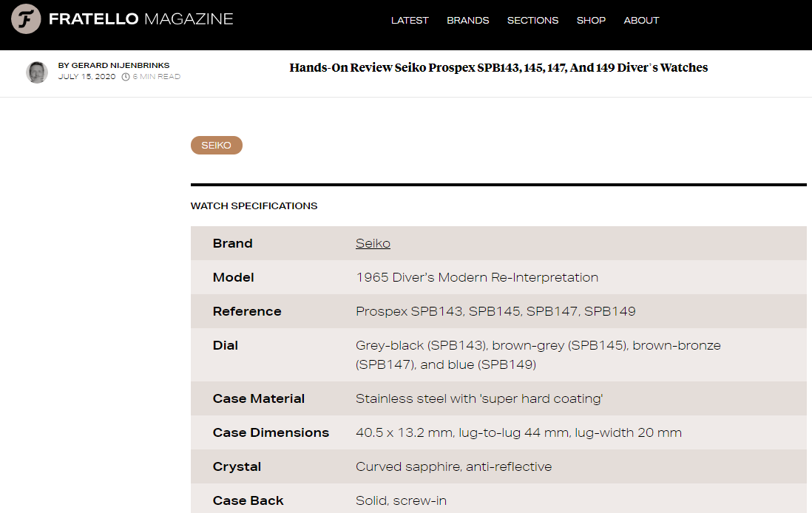This screenshot has width=812, height=513.
Task: Click the Case Dimensions row value
Action: (518, 433)
